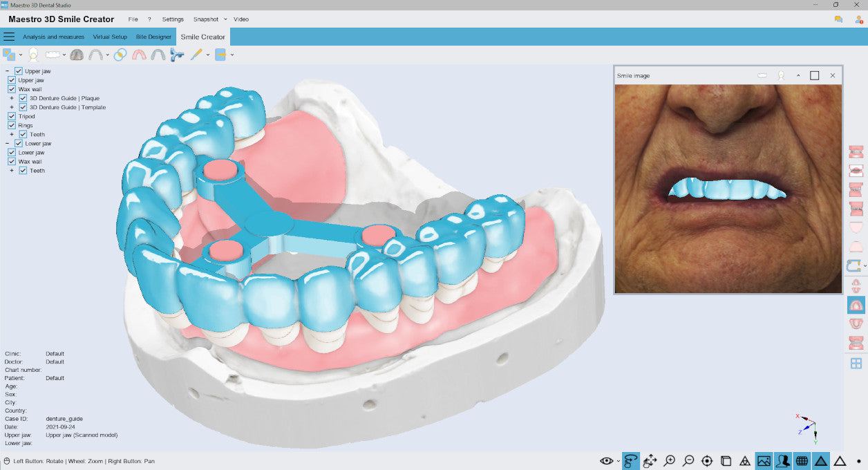
Task: Toggle the globe grid display button
Action: 802,461
